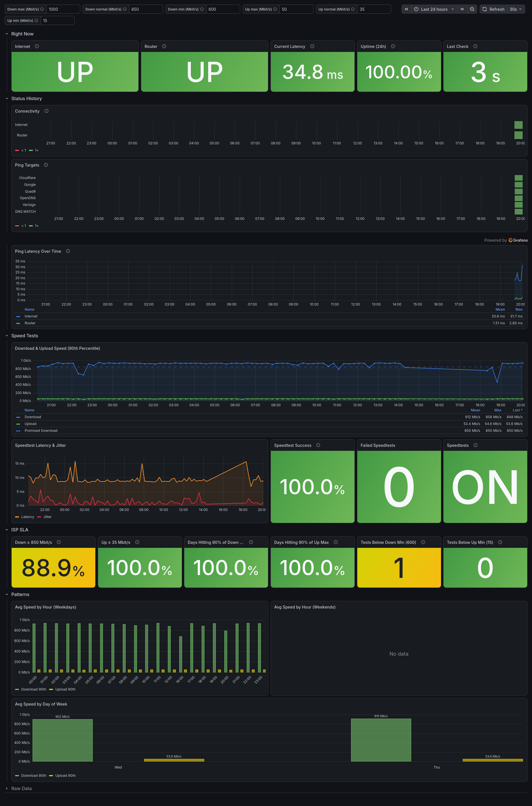
Task: Sort ping latency legend by Mean column
Action: click(x=500, y=310)
